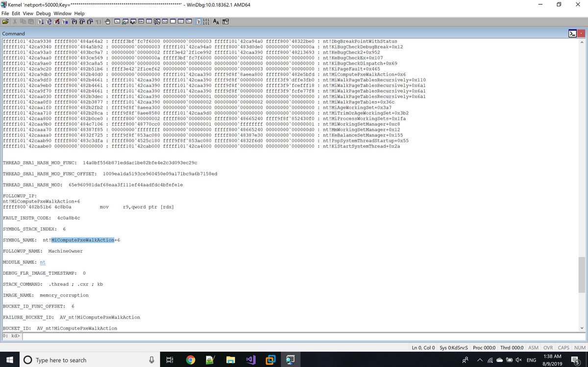Open Google Chrome from the taskbar
This screenshot has width=588, height=367.
pyautogui.click(x=191, y=360)
